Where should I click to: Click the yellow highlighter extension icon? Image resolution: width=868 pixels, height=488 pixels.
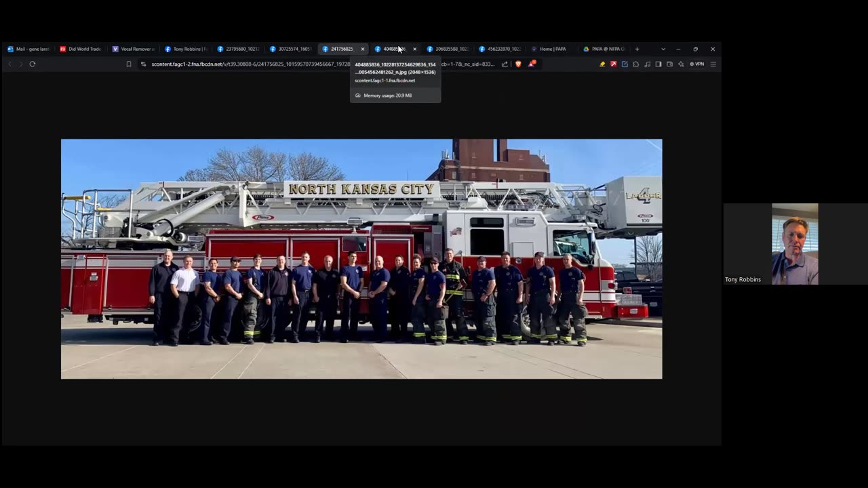pyautogui.click(x=602, y=64)
